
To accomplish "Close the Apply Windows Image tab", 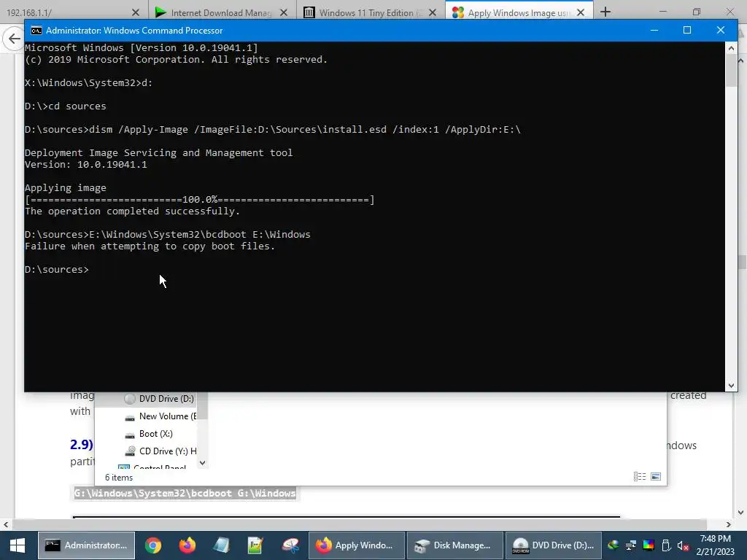I will click(x=580, y=13).
